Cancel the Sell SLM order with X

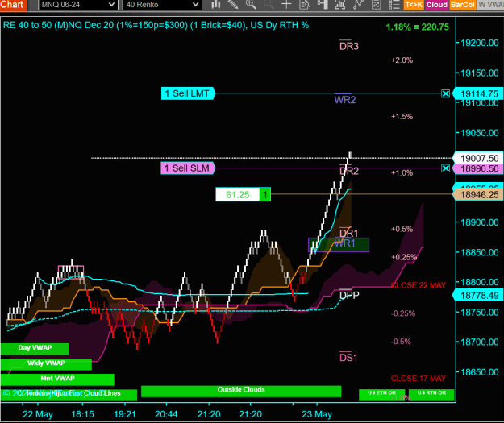(445, 168)
